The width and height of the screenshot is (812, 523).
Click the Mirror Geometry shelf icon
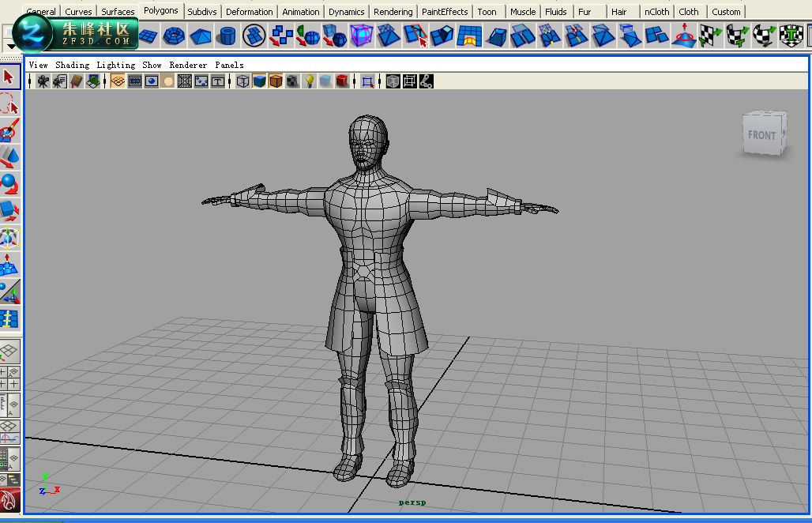coord(308,36)
